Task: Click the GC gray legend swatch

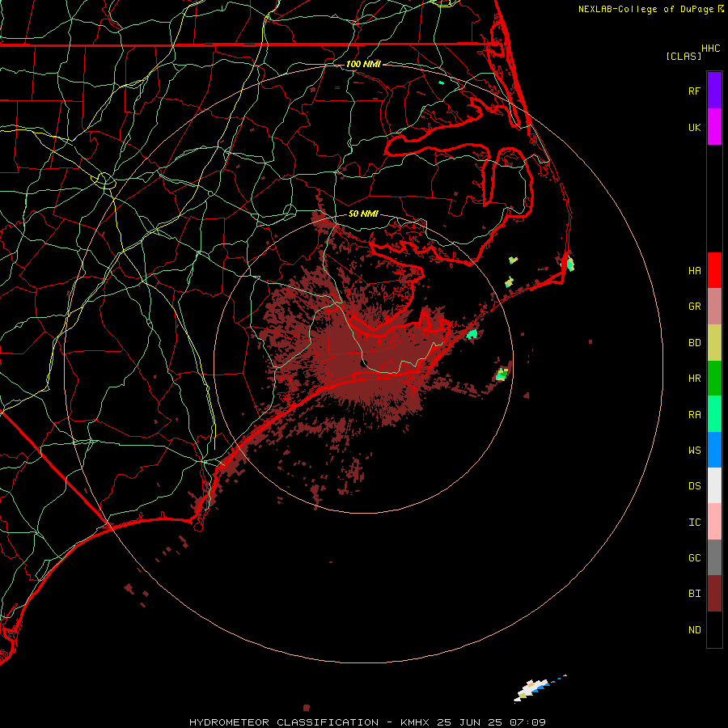Action: (x=714, y=557)
